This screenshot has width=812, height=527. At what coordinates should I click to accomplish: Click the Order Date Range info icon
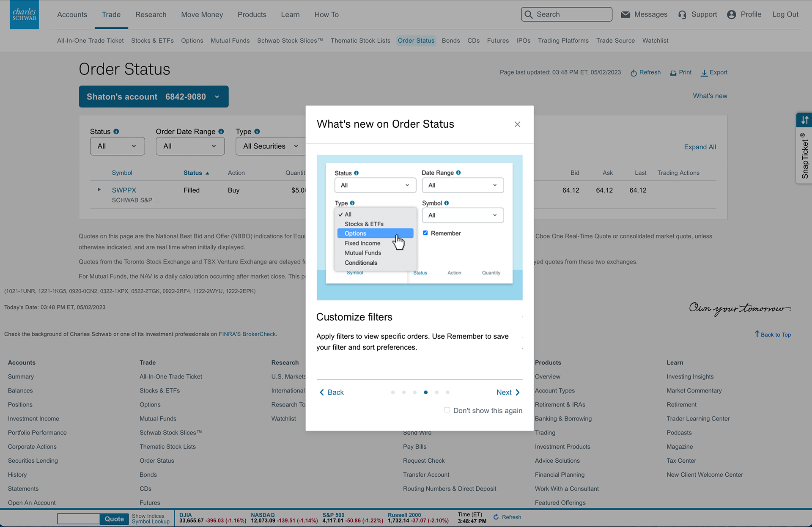tap(221, 132)
